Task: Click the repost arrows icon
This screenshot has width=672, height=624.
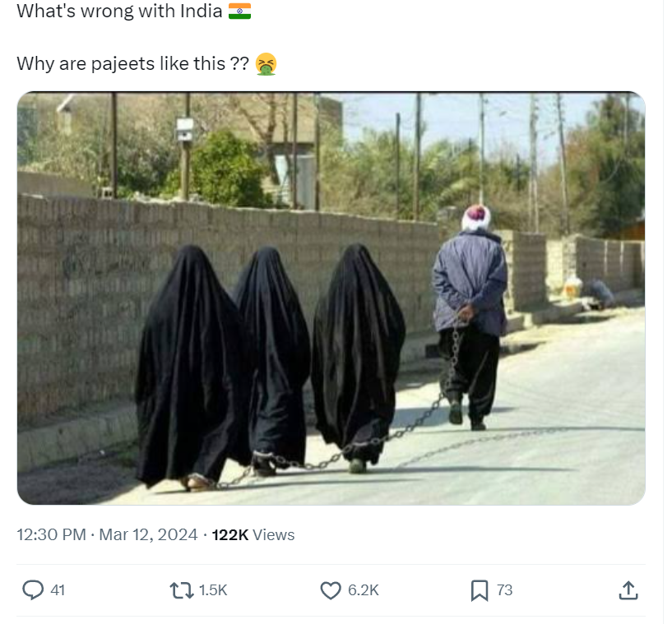Action: coord(182,590)
